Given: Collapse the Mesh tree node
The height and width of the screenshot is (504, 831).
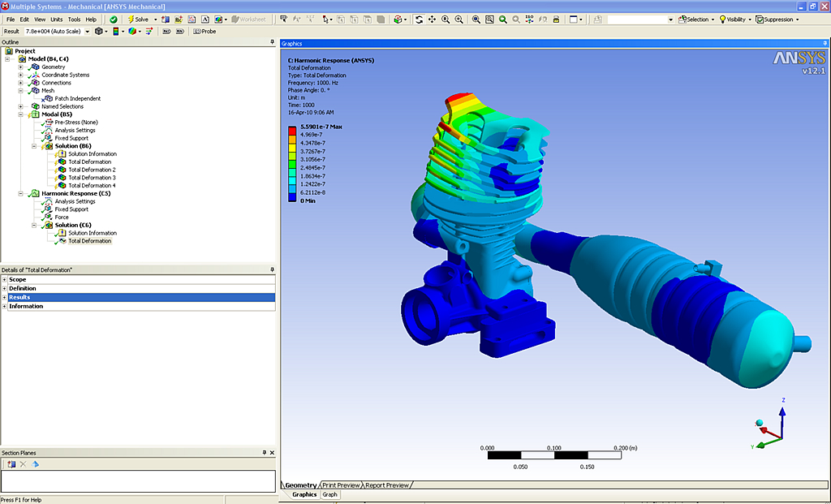Looking at the screenshot, I should click(20, 91).
